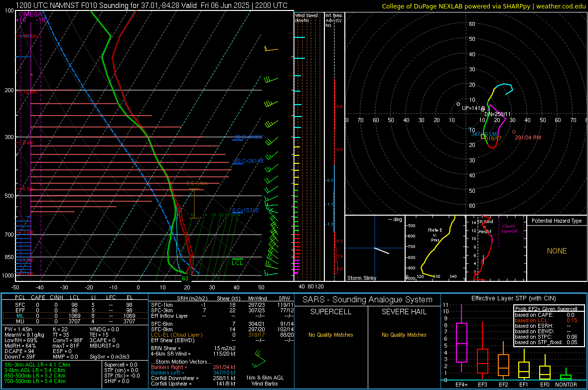The width and height of the screenshot is (588, 390).
Task: Click the Potential Hazard Type header
Action: (557, 221)
